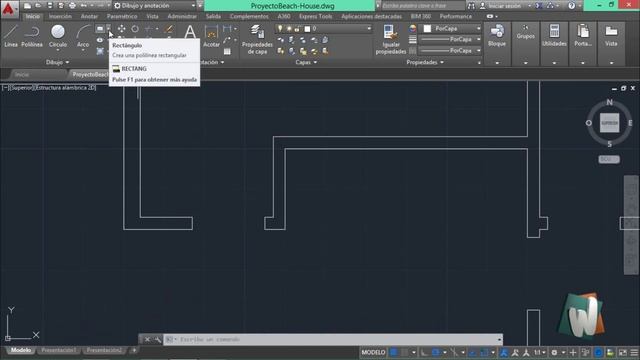Image resolution: width=640 pixels, height=360 pixels.
Task: Open the Paramétrico ribbon tab
Action: 122,16
